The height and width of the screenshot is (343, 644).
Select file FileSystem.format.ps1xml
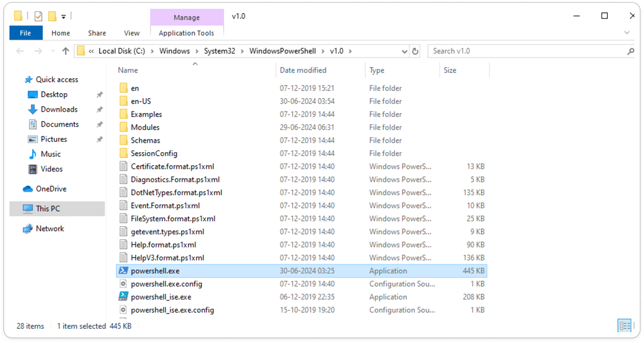[173, 218]
